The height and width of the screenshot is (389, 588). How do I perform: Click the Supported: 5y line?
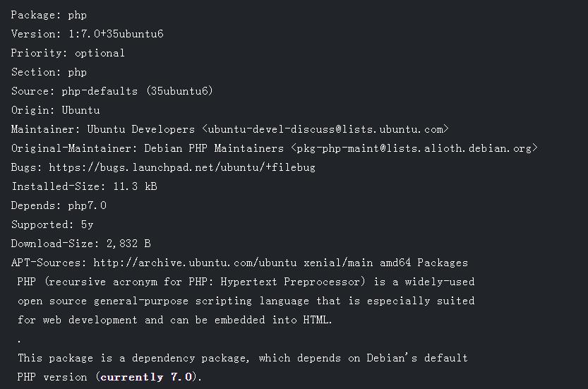click(x=52, y=225)
